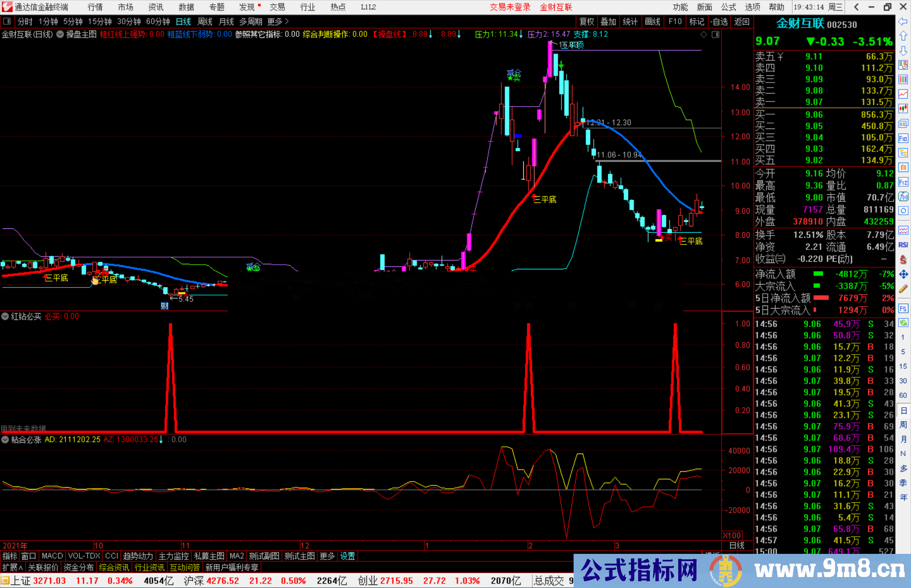911x588 pixels.
Task: Toggle the 复权 price adjustment mode
Action: 587,21
